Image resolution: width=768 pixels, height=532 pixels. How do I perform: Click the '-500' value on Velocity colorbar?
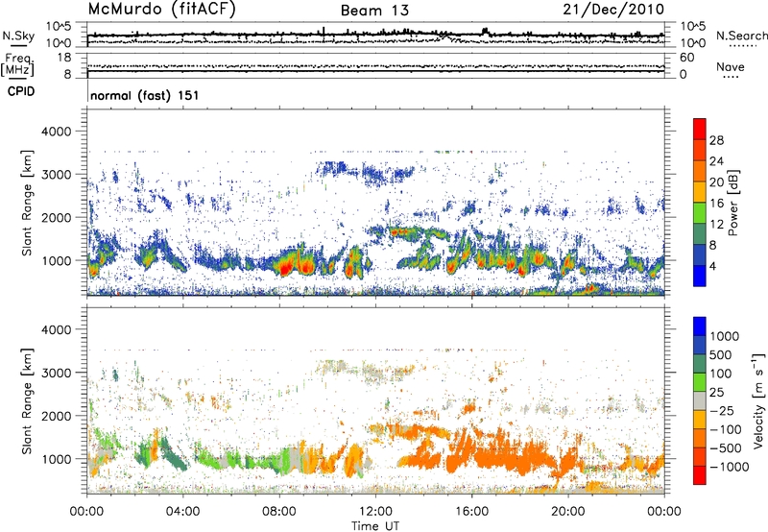[726, 447]
